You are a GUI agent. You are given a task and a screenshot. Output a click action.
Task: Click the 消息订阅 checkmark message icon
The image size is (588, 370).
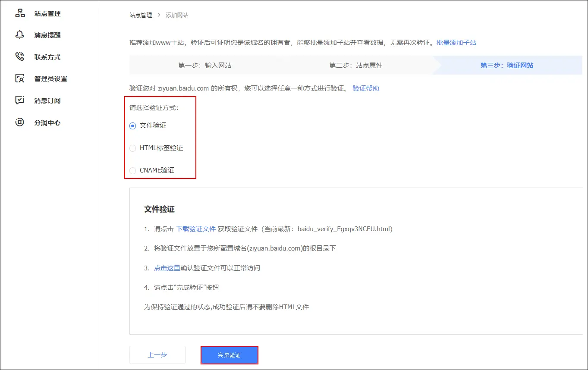[x=20, y=100]
